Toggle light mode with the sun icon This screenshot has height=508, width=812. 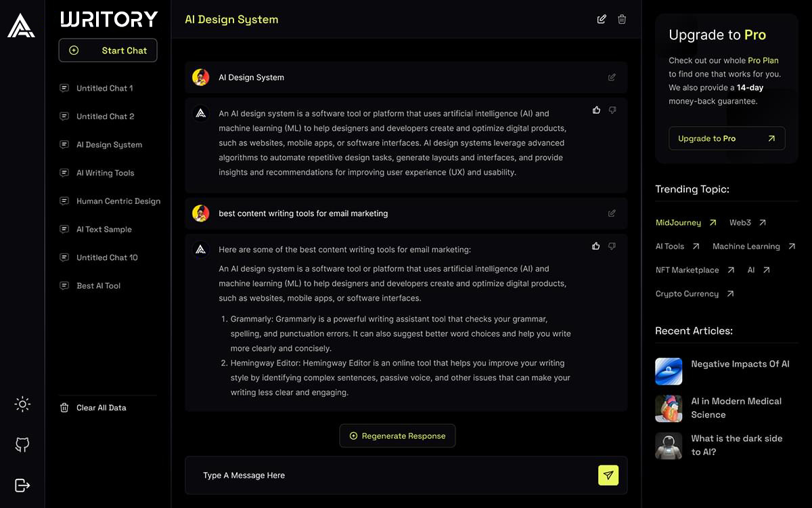22,404
